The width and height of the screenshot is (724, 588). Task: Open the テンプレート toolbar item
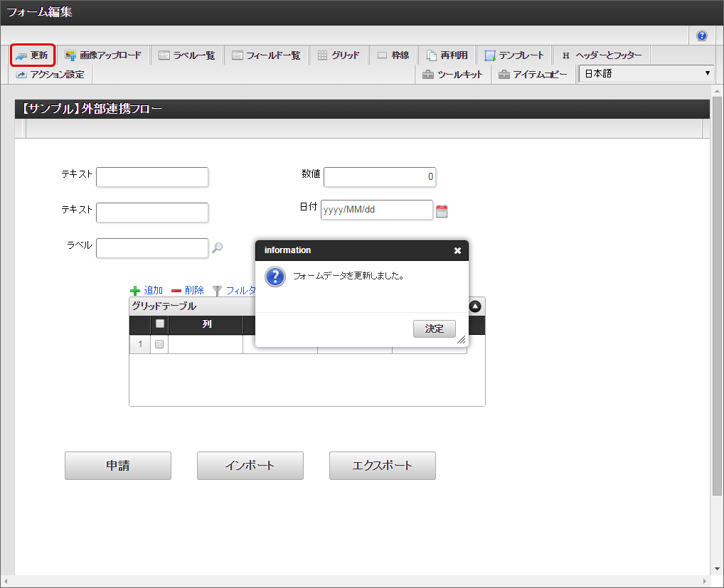[x=514, y=55]
